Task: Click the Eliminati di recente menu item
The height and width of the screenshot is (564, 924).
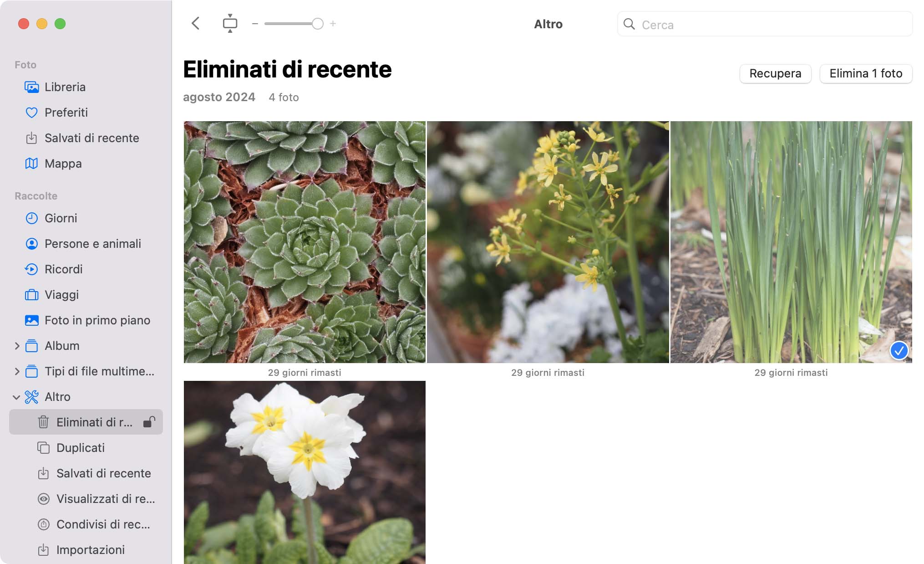Action: click(94, 421)
